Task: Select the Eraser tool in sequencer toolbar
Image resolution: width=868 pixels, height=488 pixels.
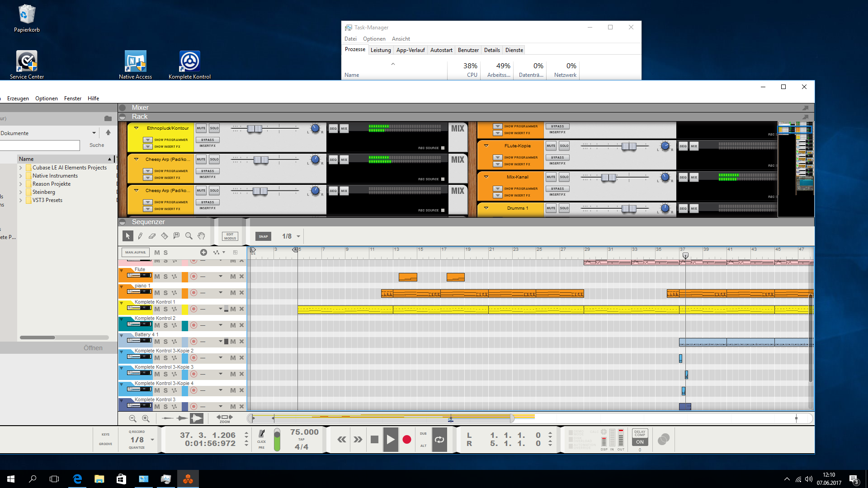Action: click(152, 236)
